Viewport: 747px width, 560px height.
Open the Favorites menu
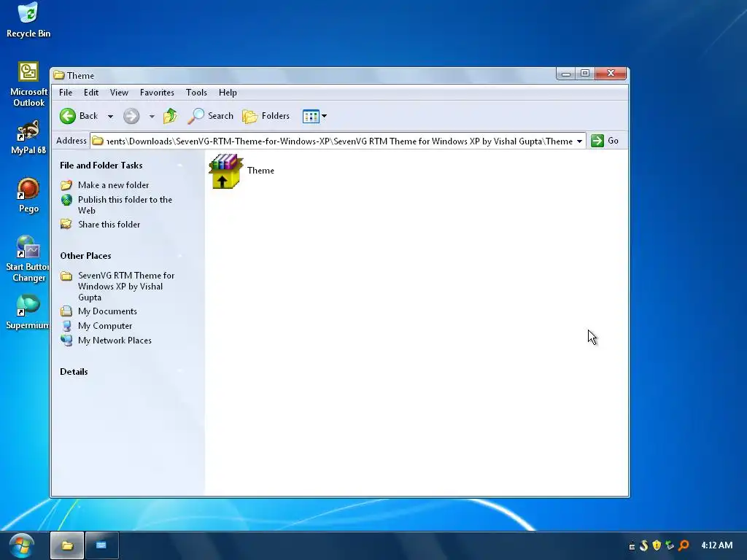click(157, 93)
